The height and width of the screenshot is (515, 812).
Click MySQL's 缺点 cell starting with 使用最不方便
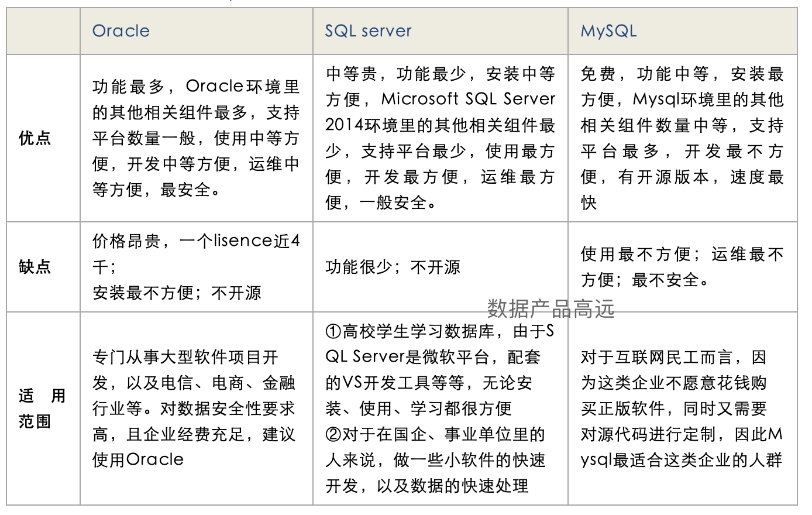pos(682,267)
